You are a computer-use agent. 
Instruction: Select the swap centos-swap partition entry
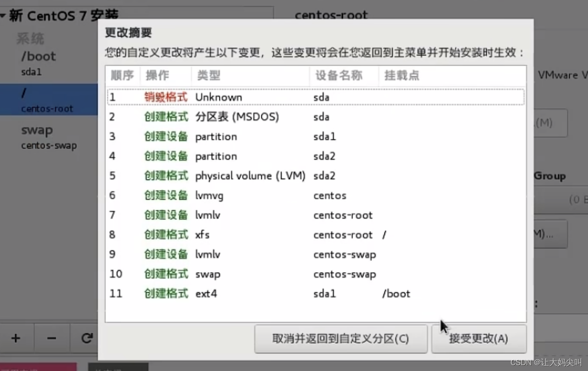49,137
